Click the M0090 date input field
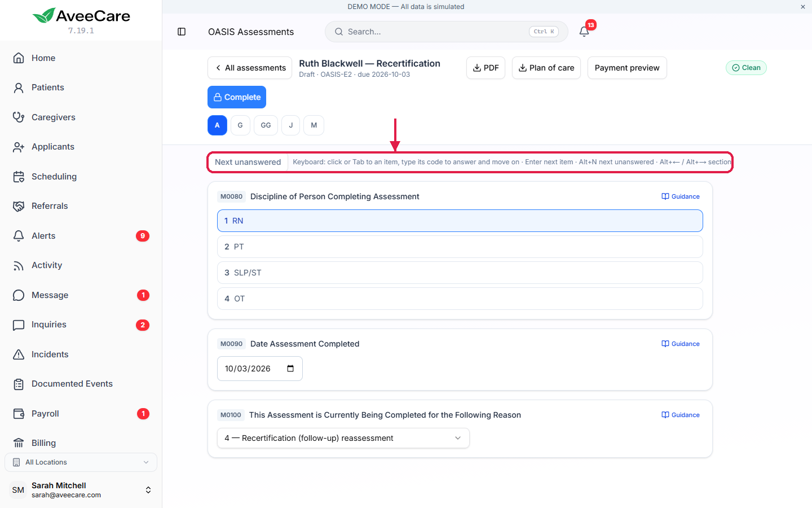The width and height of the screenshot is (812, 508). [260, 369]
